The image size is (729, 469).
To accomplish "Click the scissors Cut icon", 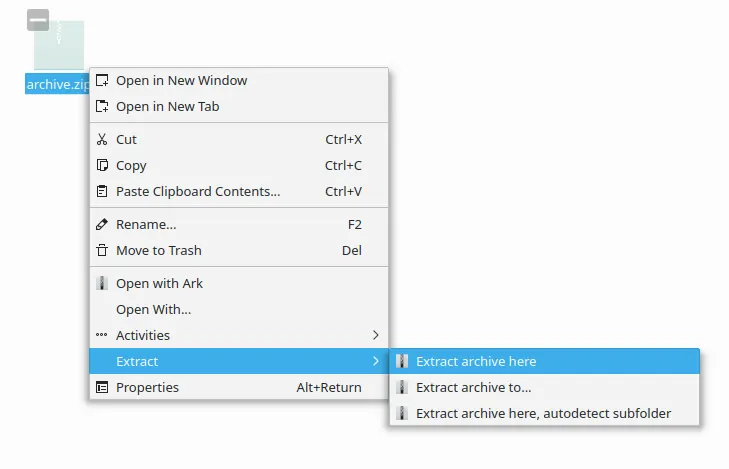I will [102, 139].
